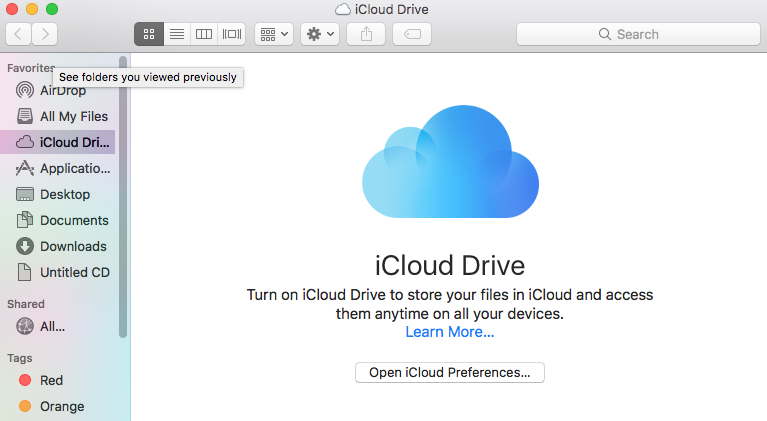Open Desktop from the sidebar
The height and width of the screenshot is (421, 767).
click(58, 194)
